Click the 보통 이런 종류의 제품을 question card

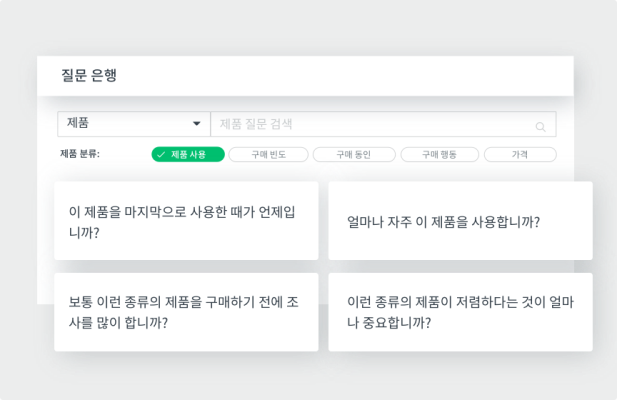[186, 312]
